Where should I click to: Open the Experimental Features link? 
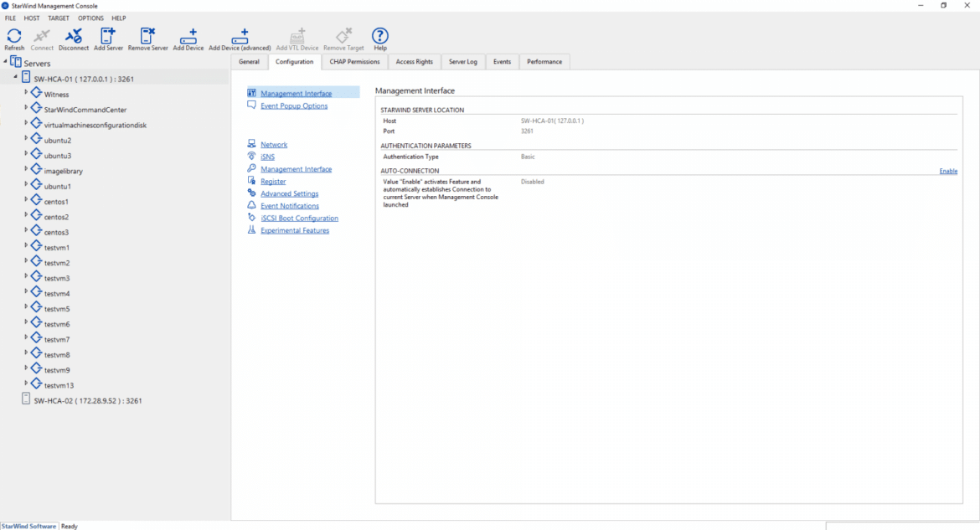point(295,230)
